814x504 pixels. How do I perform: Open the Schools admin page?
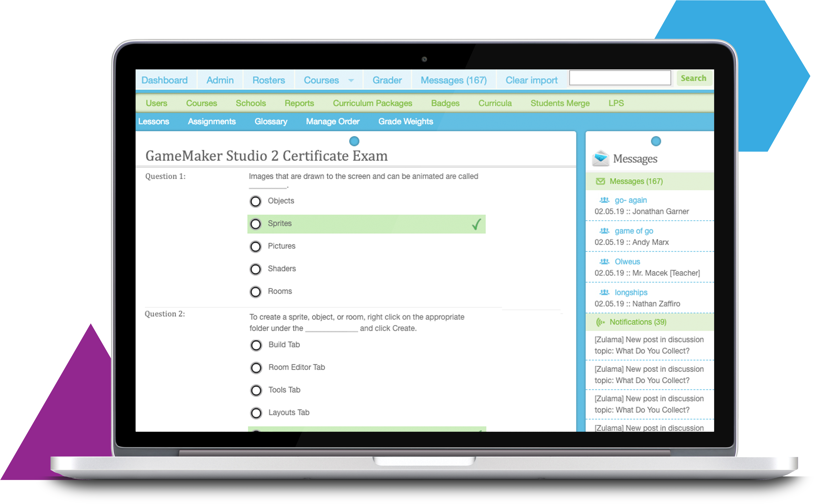(x=251, y=103)
